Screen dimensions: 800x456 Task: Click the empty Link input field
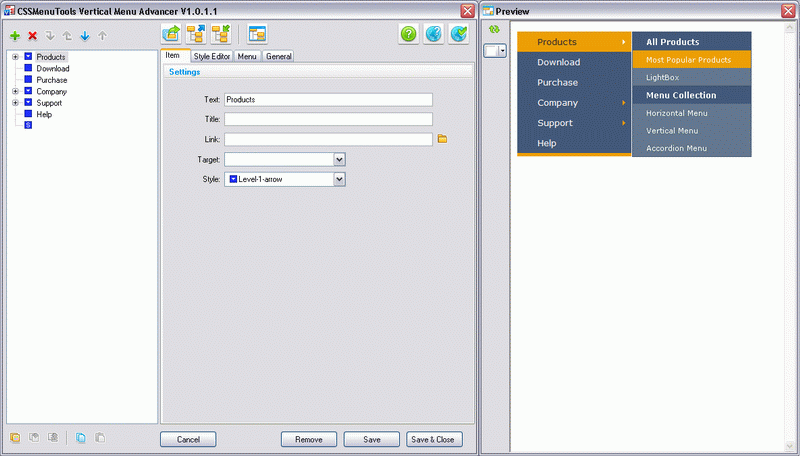coord(329,139)
